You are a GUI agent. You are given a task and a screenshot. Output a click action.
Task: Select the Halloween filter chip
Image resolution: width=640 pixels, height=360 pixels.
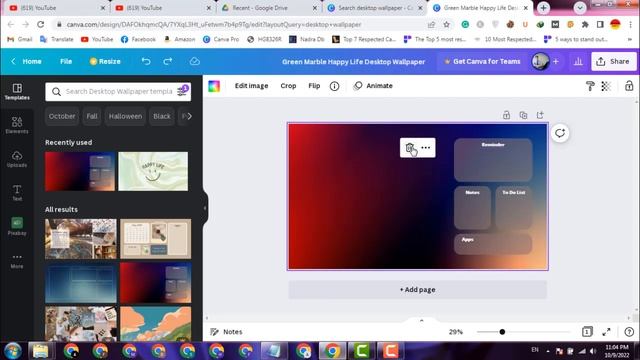tap(125, 116)
